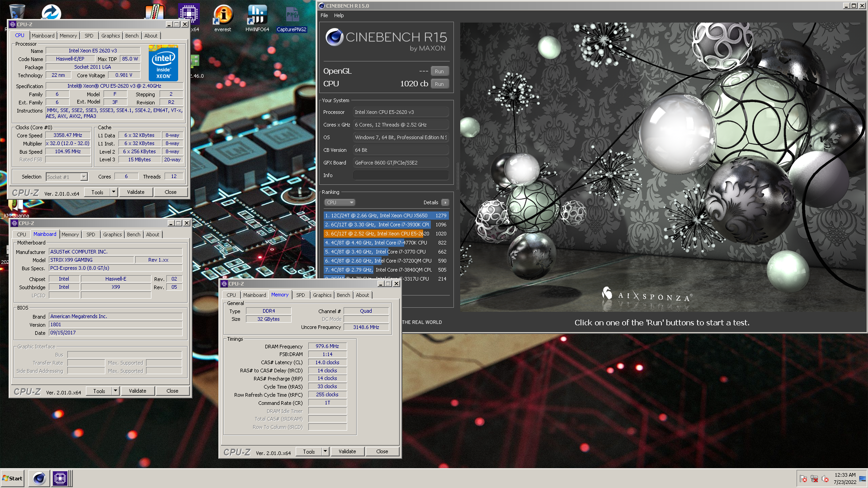Switch to SPD tab in top CPU-Z window
This screenshot has width=868, height=488.
(89, 36)
